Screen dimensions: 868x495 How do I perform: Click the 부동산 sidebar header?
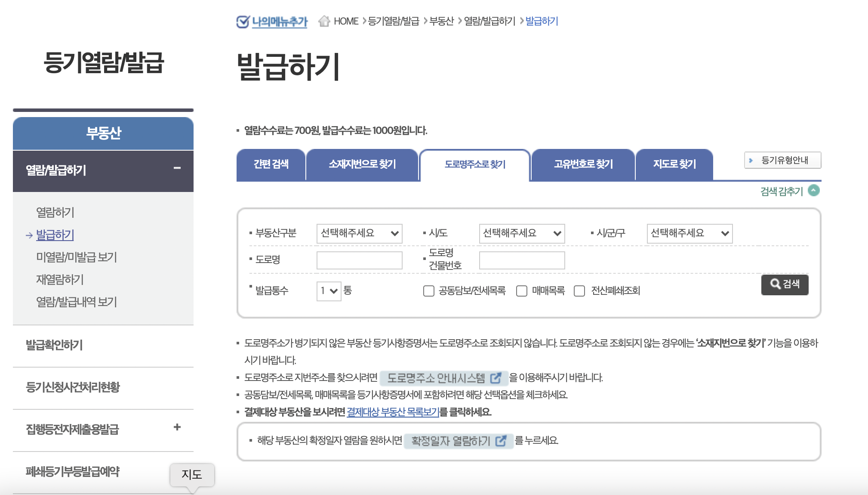coord(103,133)
